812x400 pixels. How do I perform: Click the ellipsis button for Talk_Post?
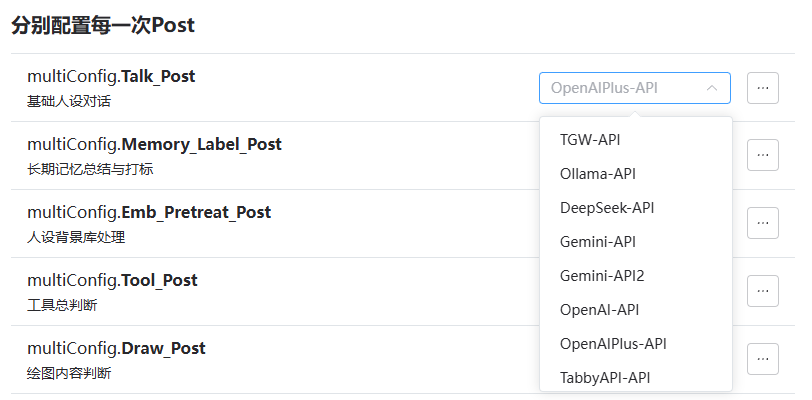pos(763,88)
